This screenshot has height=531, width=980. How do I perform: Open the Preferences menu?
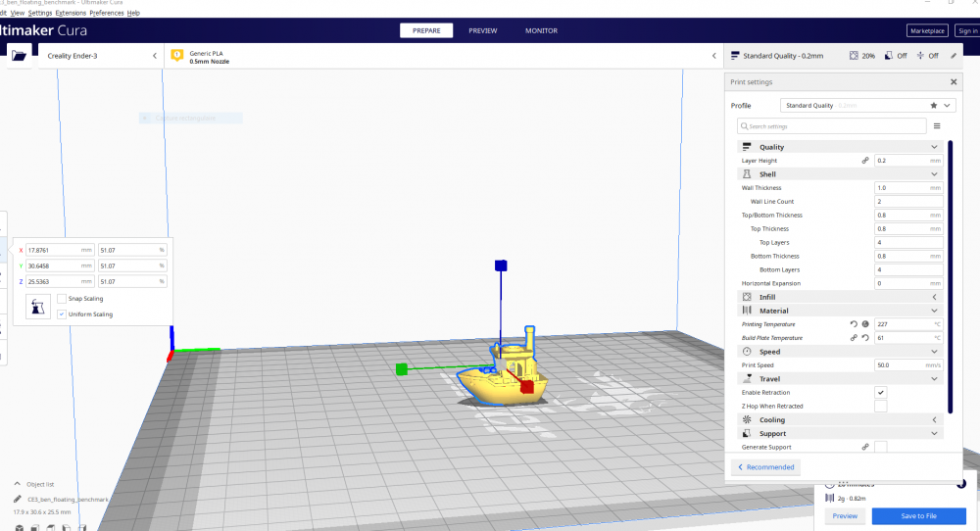click(107, 13)
